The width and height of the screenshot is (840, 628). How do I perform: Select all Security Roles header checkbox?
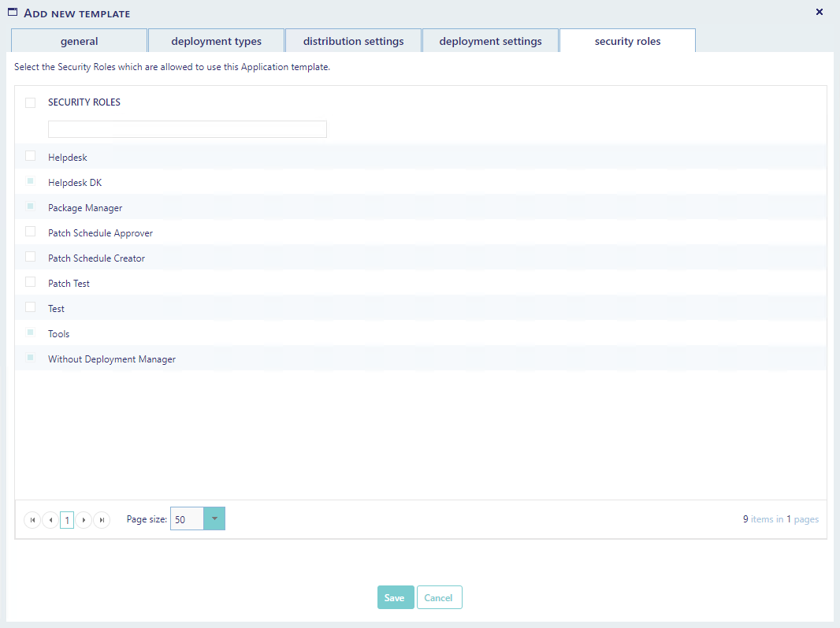(x=31, y=102)
